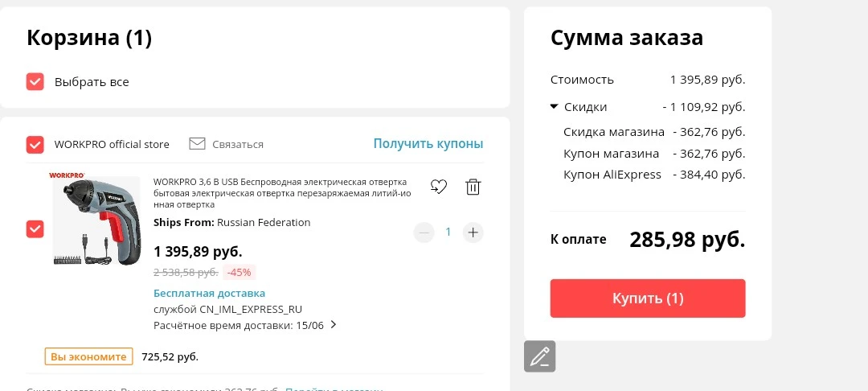Click the quantity value field showing 1

(448, 232)
